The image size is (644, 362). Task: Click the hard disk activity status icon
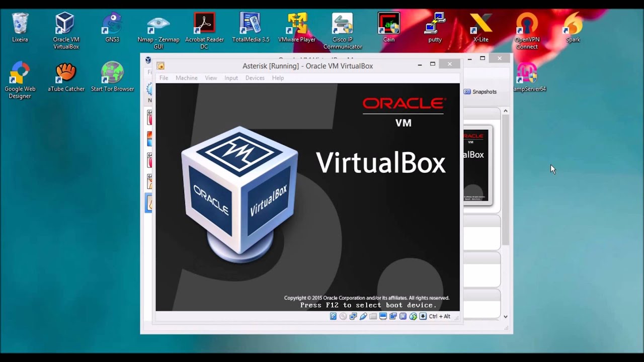point(333,316)
